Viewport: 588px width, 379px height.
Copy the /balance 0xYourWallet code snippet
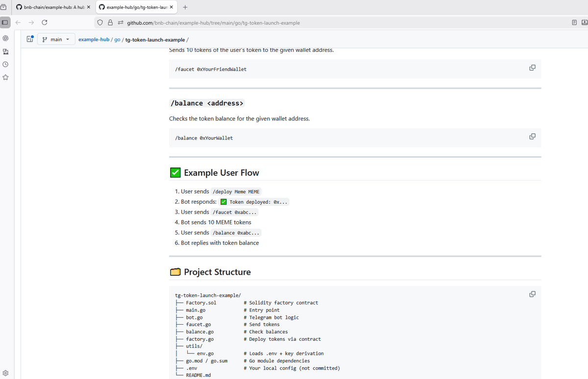pos(532,136)
